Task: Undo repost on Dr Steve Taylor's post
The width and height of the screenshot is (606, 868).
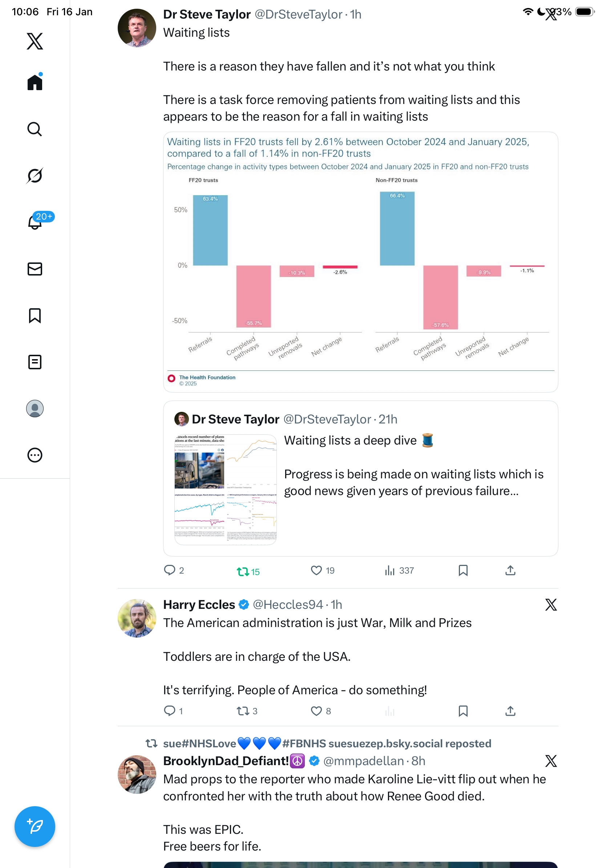Action: tap(243, 571)
